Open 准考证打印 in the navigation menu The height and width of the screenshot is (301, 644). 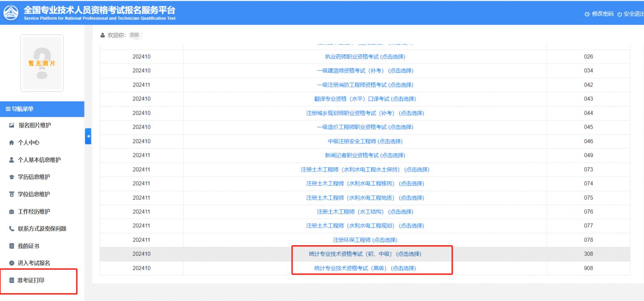[31, 280]
